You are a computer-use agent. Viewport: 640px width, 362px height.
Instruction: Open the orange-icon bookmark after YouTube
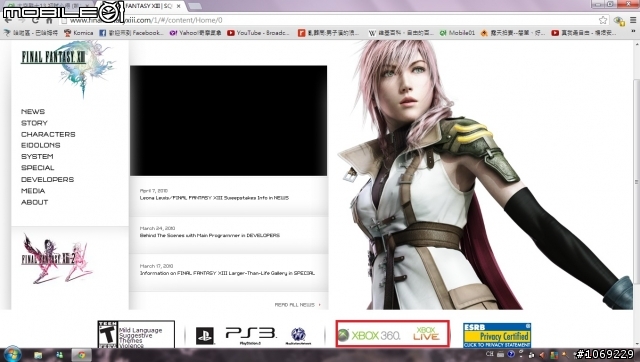(x=329, y=33)
